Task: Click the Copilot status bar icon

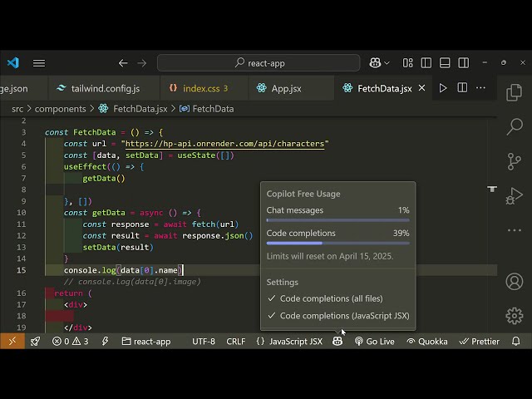Action: [337, 342]
